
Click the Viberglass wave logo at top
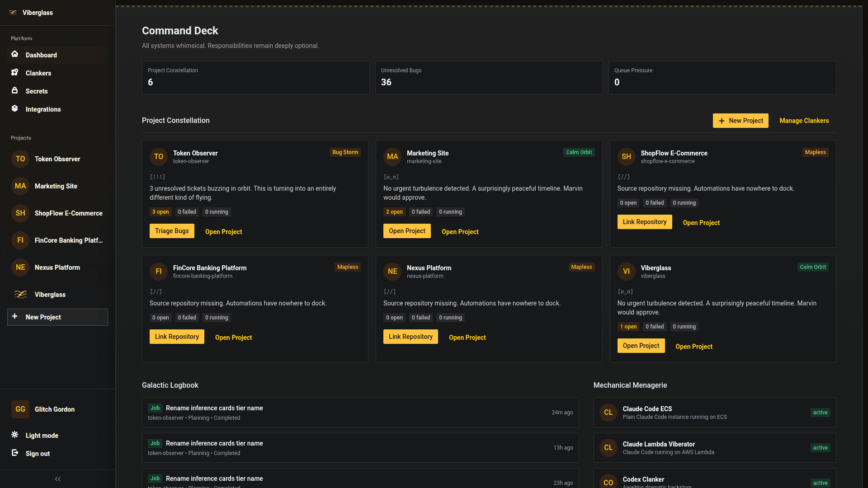(x=12, y=12)
